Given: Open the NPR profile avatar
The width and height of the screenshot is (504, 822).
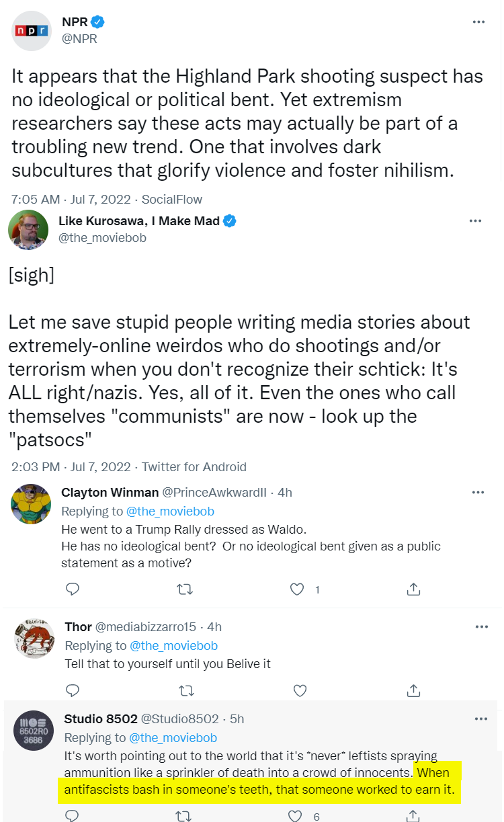Looking at the screenshot, I should coord(32,31).
